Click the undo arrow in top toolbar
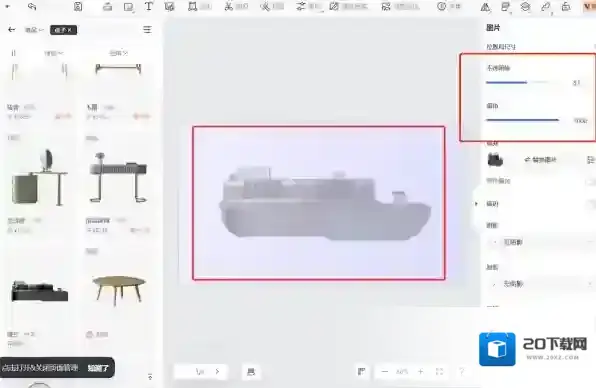The width and height of the screenshot is (596, 388). [x=32, y=6]
